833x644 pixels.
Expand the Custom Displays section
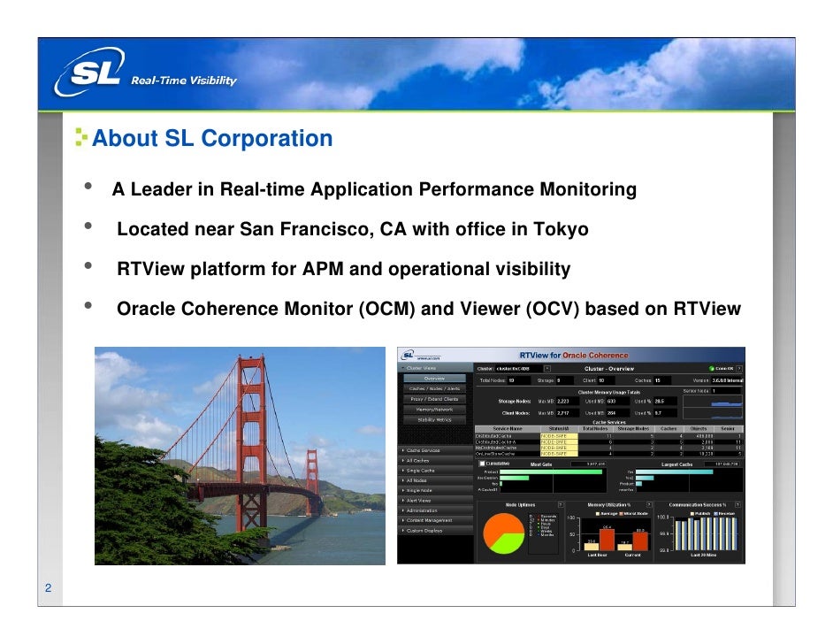(x=434, y=530)
